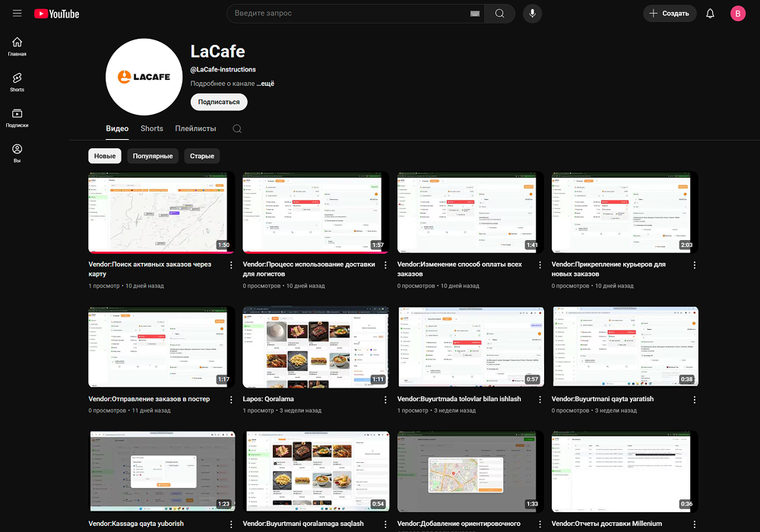Play the thumbnail for Kassaga qayta yuborish
Image resolution: width=760 pixels, height=532 pixels.
(161, 471)
